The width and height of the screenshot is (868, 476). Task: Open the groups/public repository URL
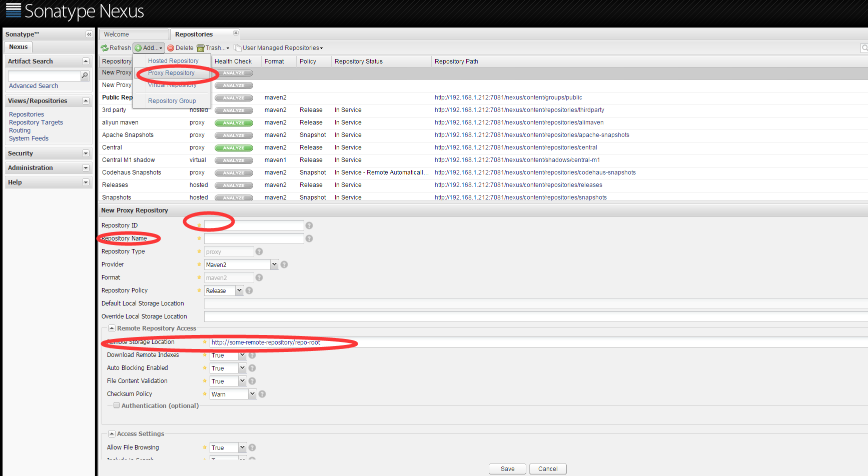[508, 97]
